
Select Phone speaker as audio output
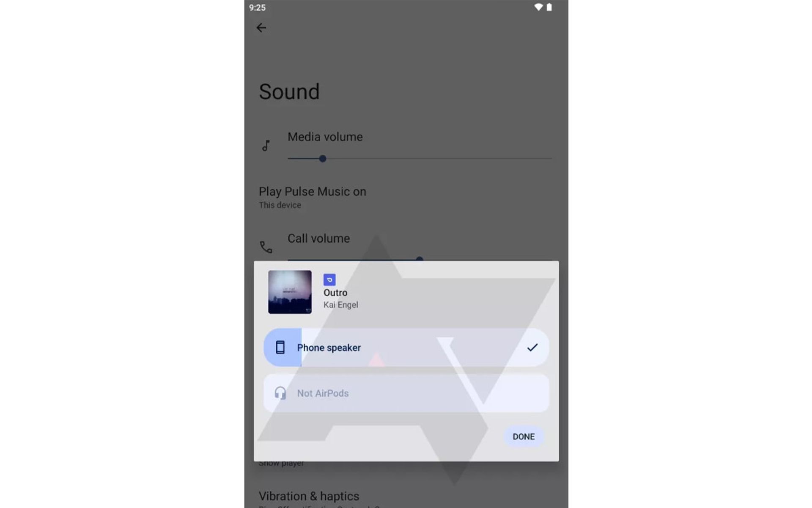click(406, 348)
